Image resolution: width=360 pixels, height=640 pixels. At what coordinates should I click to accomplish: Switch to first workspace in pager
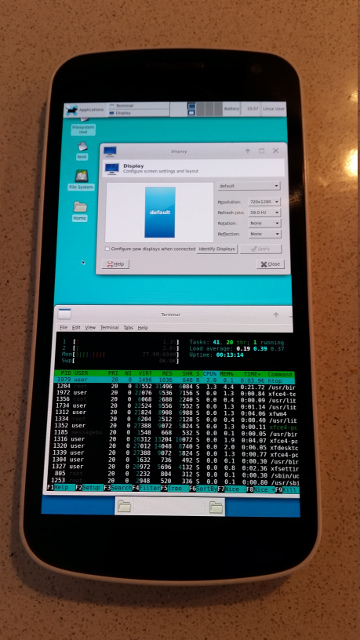(x=191, y=109)
